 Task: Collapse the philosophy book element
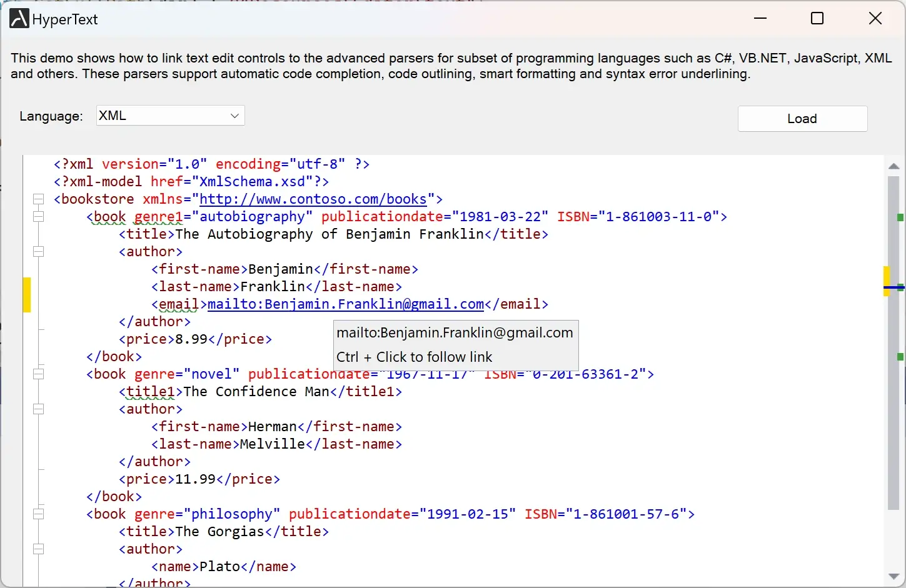(38, 514)
